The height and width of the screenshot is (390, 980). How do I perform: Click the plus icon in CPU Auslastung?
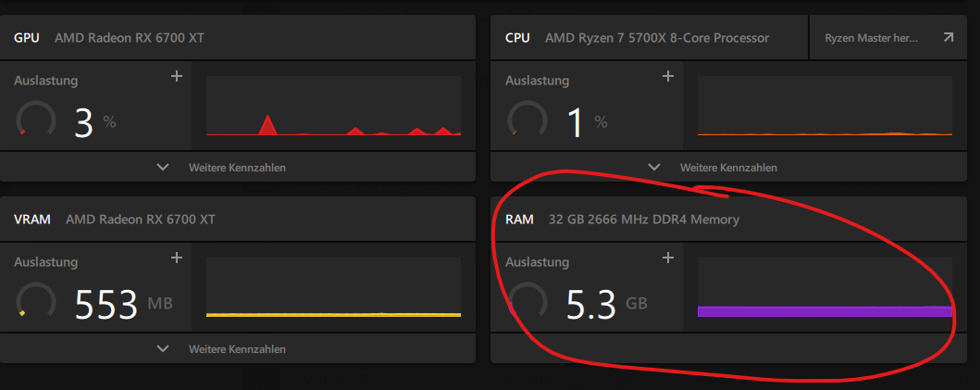pyautogui.click(x=668, y=76)
